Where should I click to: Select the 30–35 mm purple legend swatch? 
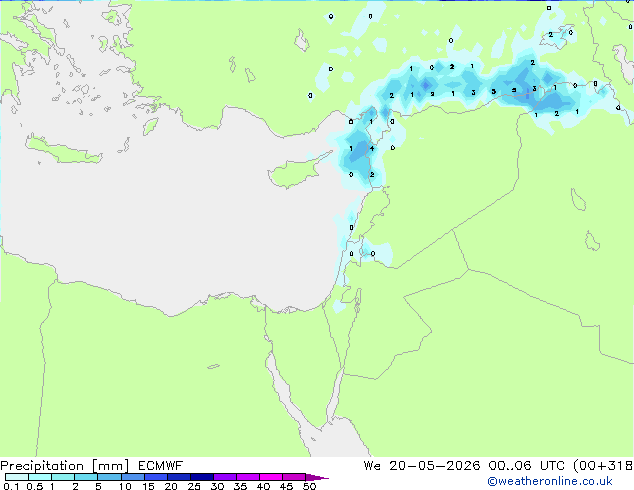(224, 477)
